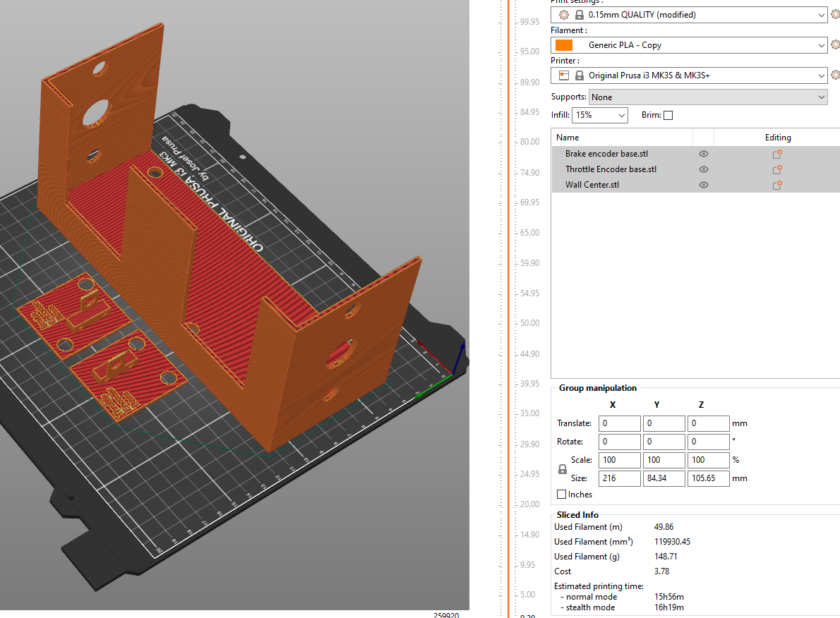Click the orange filament color swatch
840x618 pixels.
click(563, 45)
